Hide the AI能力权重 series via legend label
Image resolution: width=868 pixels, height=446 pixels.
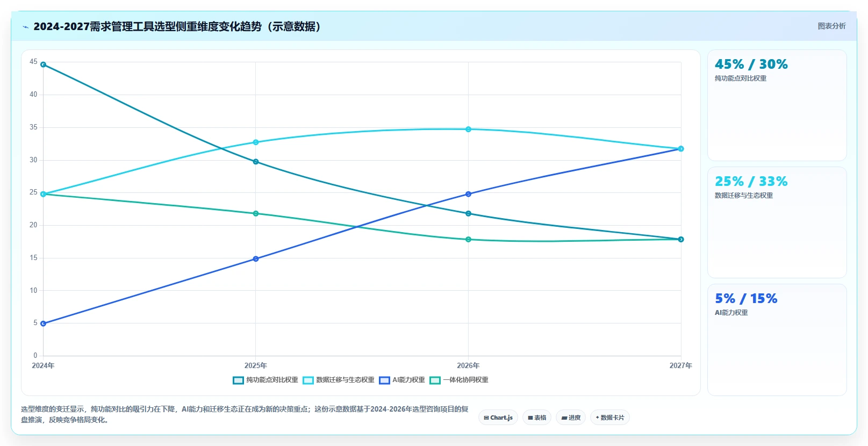(408, 380)
